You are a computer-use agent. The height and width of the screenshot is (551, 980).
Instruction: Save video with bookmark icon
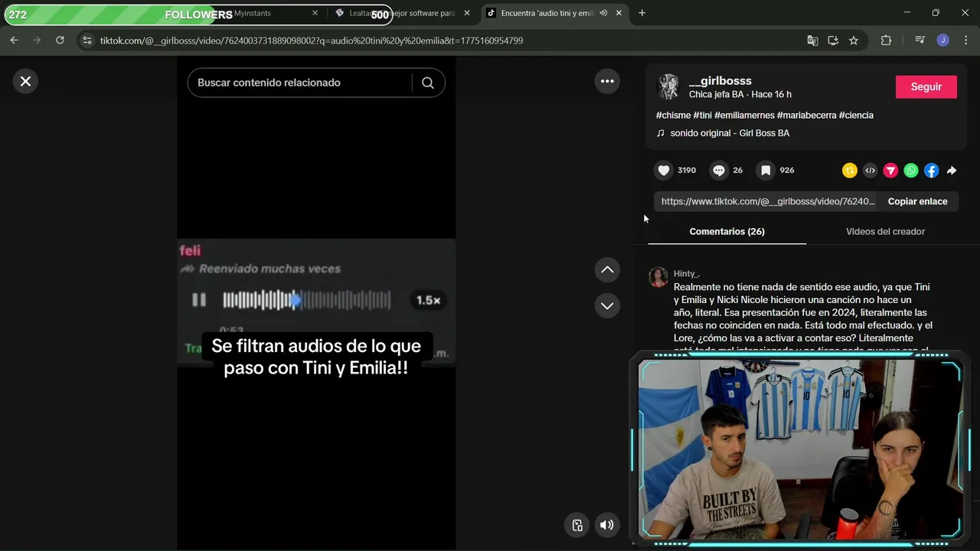click(x=765, y=171)
